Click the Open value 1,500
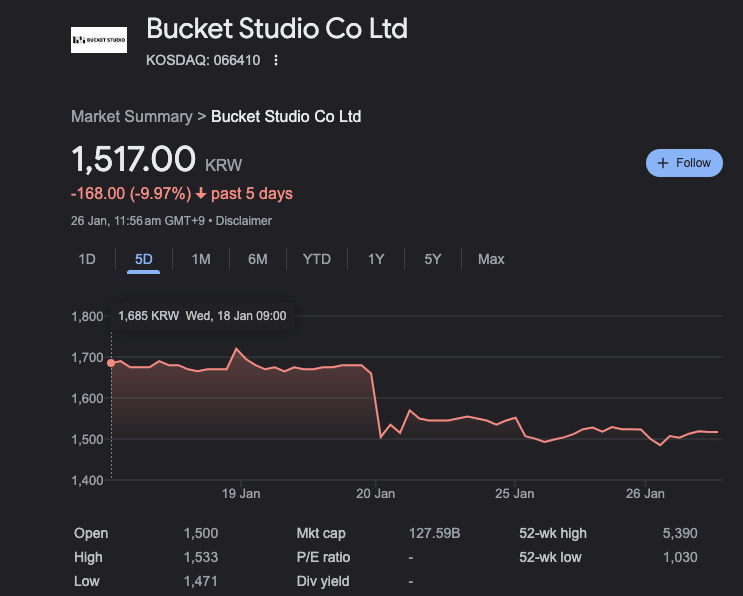The width and height of the screenshot is (743, 596). click(201, 533)
